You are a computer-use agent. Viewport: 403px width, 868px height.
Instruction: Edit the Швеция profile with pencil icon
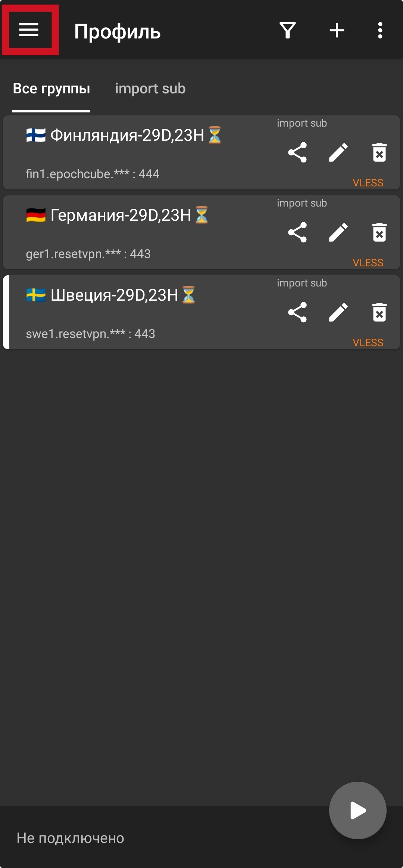(x=338, y=312)
